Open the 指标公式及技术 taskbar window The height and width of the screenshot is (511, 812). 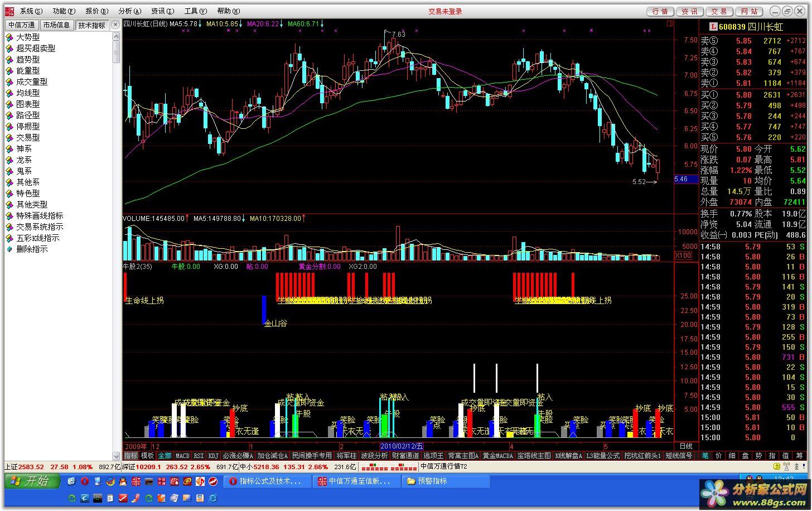pyautogui.click(x=268, y=481)
